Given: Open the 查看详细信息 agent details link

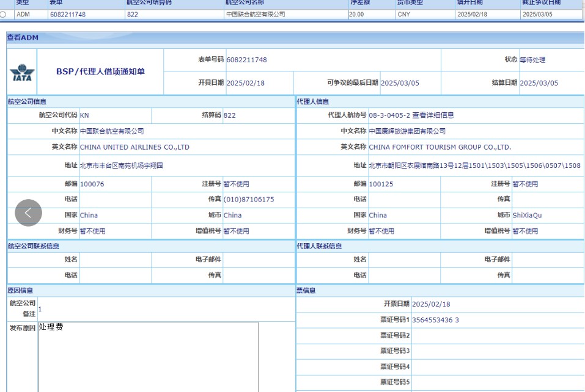Looking at the screenshot, I should pyautogui.click(x=433, y=115).
